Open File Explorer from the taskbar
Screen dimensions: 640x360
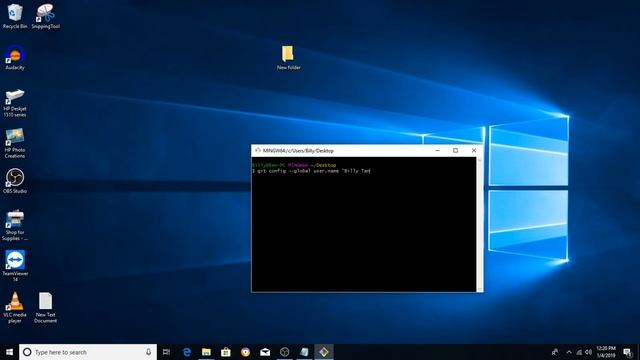(206, 352)
